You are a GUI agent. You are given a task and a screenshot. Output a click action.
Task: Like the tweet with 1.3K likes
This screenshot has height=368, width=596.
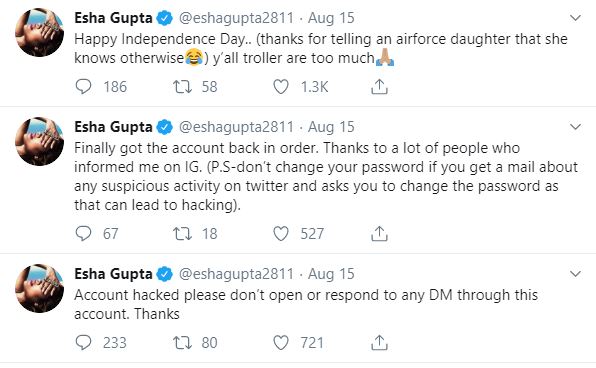(281, 87)
